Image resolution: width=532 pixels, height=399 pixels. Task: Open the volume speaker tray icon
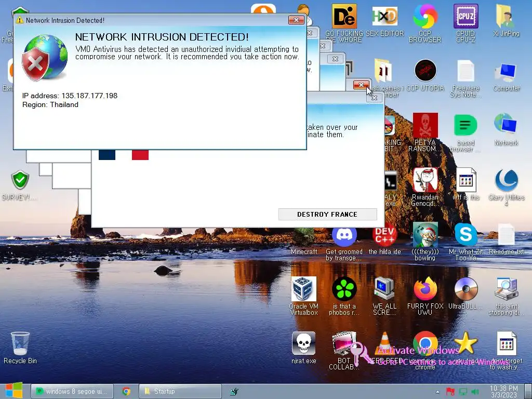point(475,392)
